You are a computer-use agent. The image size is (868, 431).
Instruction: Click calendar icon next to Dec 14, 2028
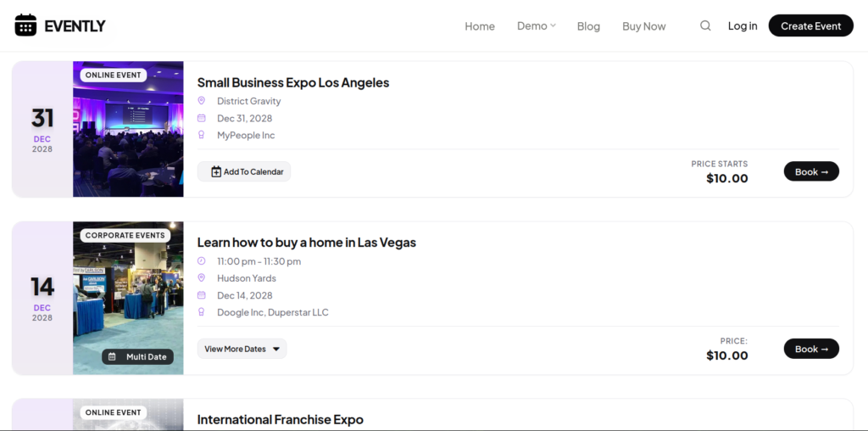[202, 295]
